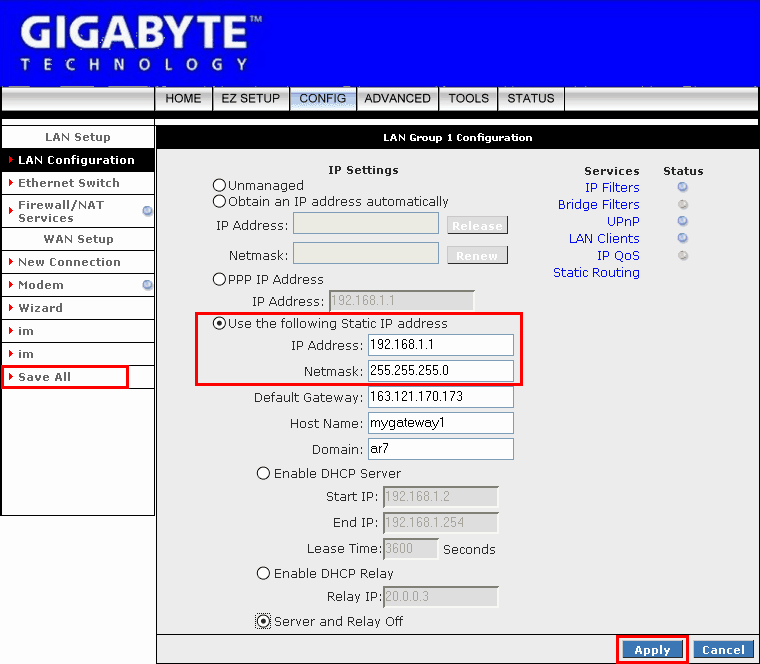Click the DHCP Start IP field

441,497
